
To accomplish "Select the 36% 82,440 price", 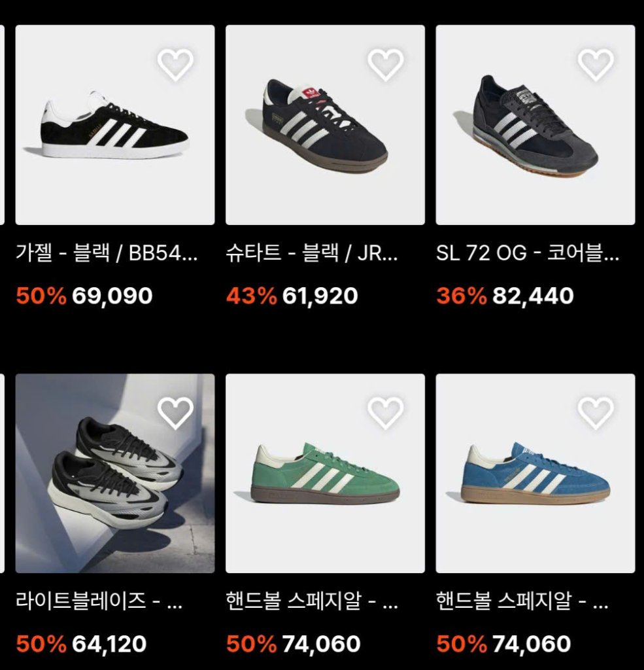I will click(x=505, y=296).
